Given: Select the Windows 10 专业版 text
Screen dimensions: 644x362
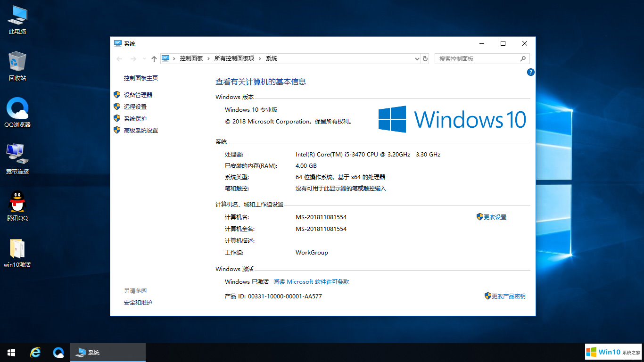Looking at the screenshot, I should [251, 109].
